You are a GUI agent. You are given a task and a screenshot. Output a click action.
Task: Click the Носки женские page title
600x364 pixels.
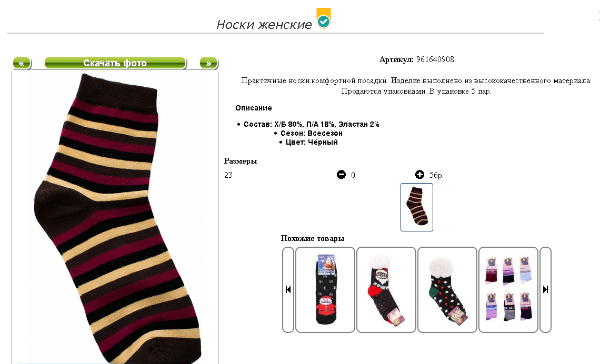coord(264,25)
